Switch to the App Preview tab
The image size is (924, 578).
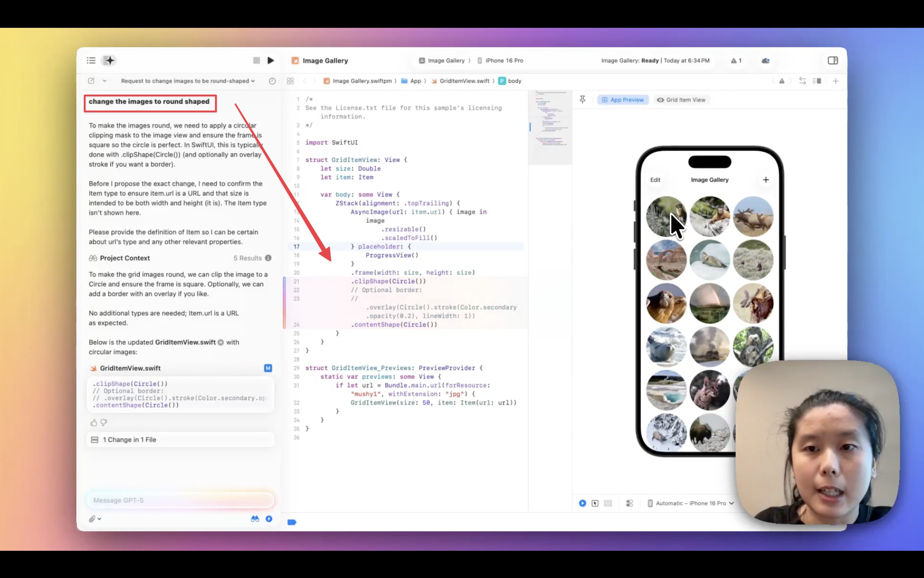coord(623,100)
